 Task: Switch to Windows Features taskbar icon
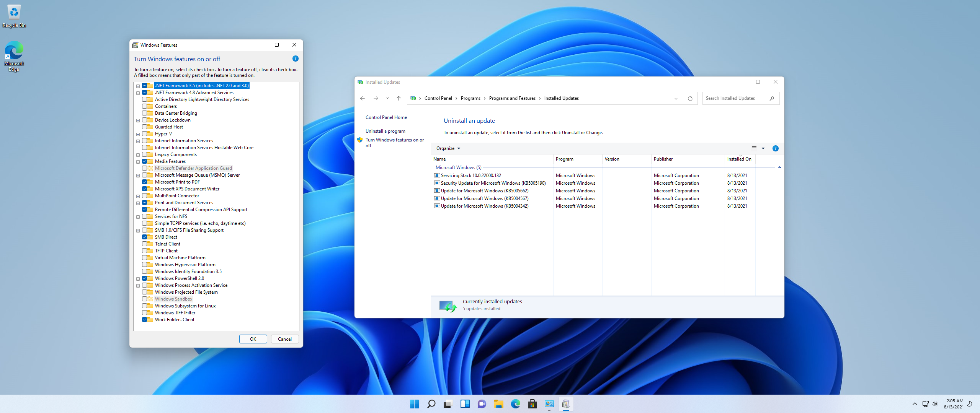point(566,404)
